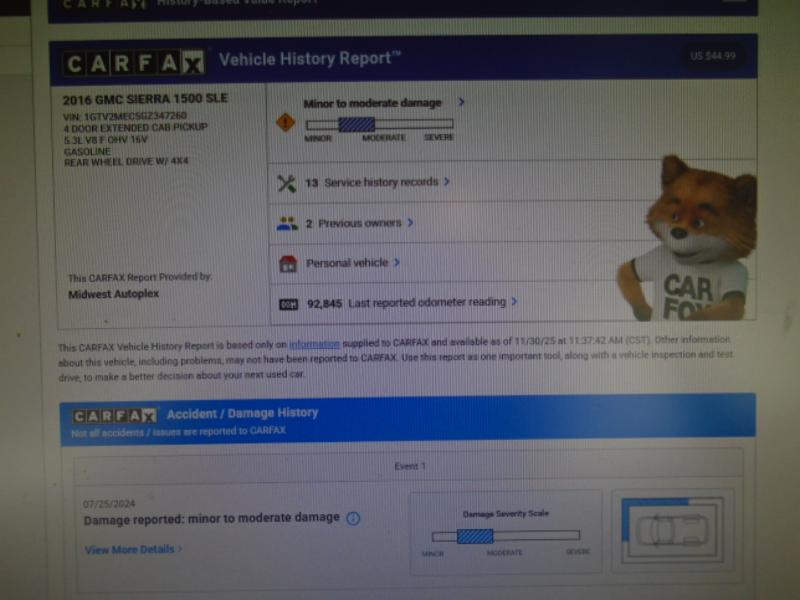Click the CARFAX logo in report header
This screenshot has width=800, height=600.
[134, 64]
